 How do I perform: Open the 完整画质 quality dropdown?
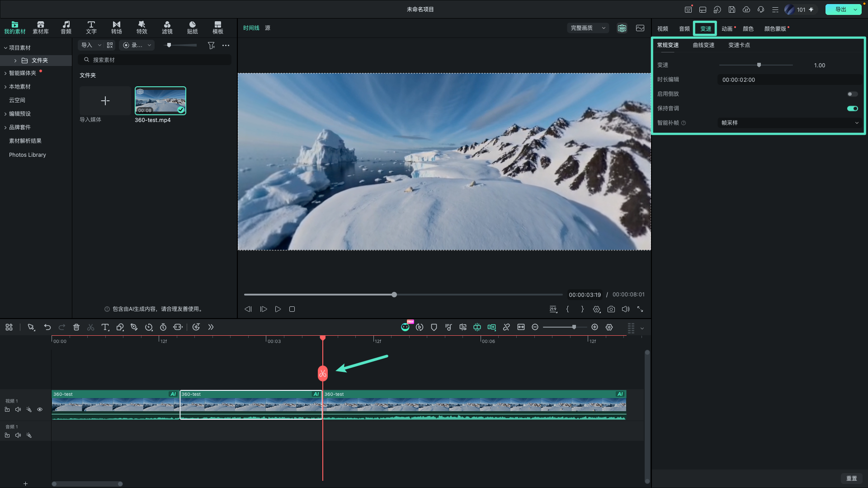(x=588, y=28)
